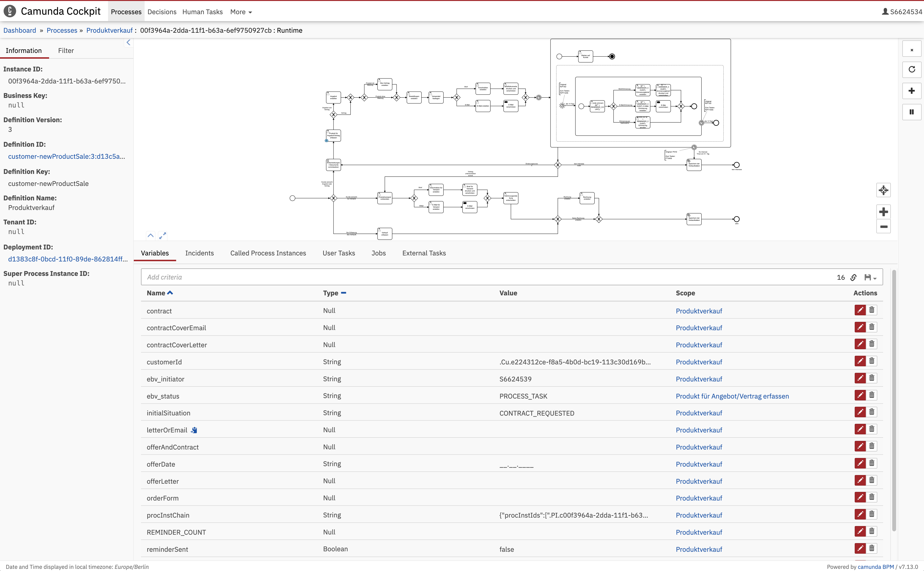
Task: Delete the reminderSent variable
Action: point(872,548)
